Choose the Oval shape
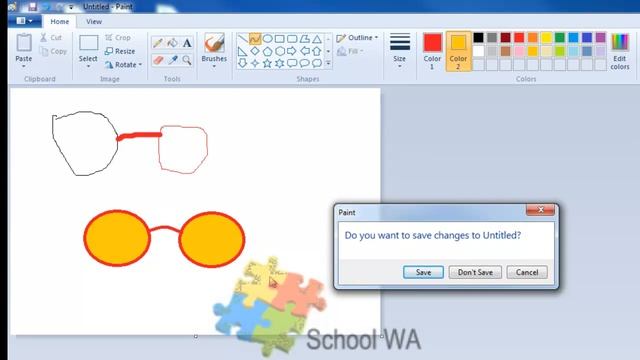This screenshot has height=360, width=640. (267, 39)
